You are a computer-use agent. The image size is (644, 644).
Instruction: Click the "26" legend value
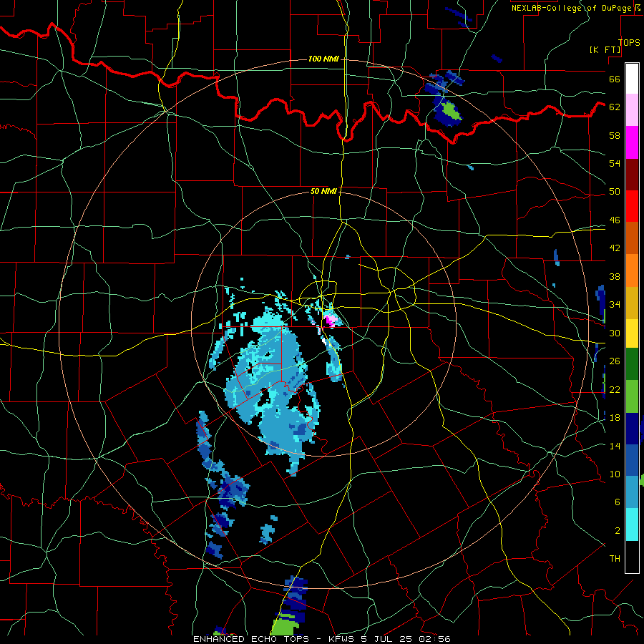pyautogui.click(x=615, y=361)
